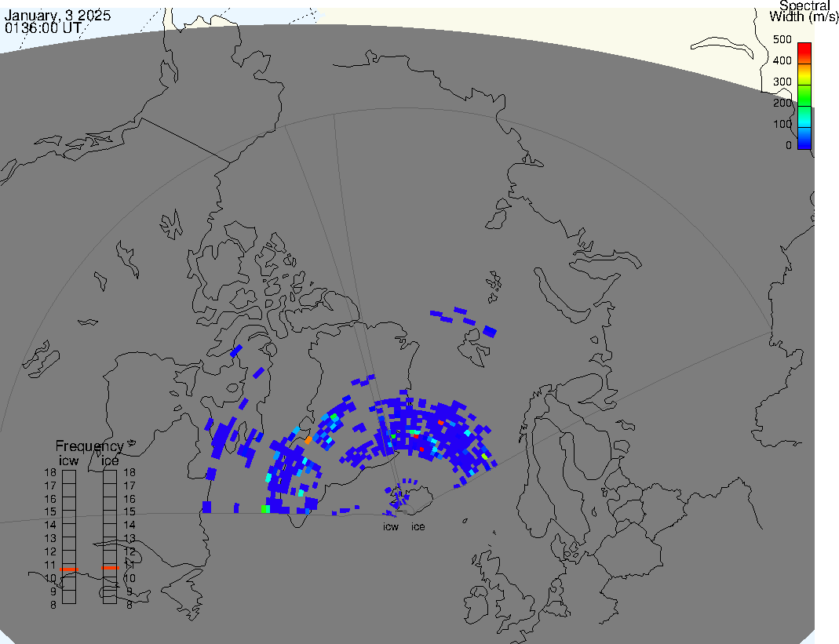The height and width of the screenshot is (644, 839).
Task: Click the 'Spectral Width (m/s)' legend title
Action: [804, 11]
